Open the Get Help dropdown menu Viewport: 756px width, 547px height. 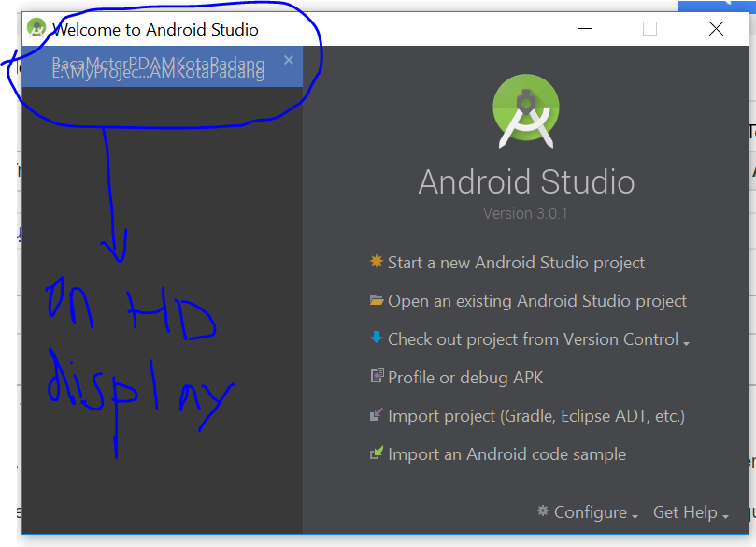click(690, 512)
